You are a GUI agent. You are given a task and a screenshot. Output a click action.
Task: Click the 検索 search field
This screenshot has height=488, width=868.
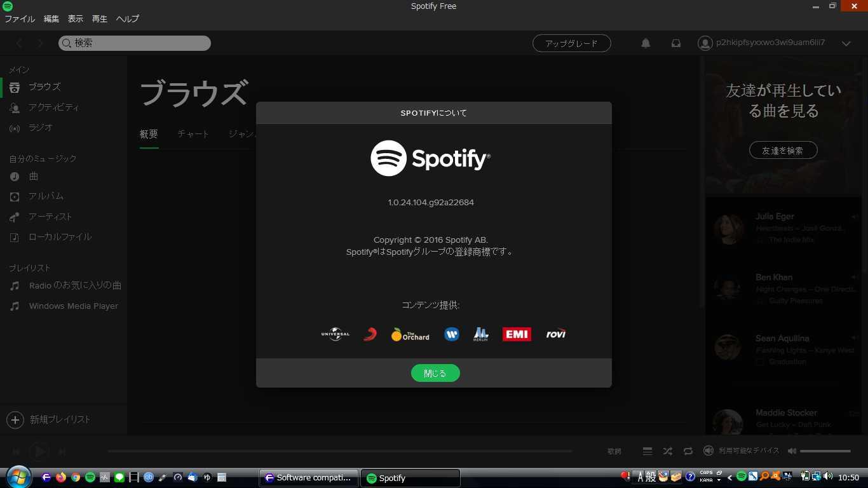(x=135, y=43)
